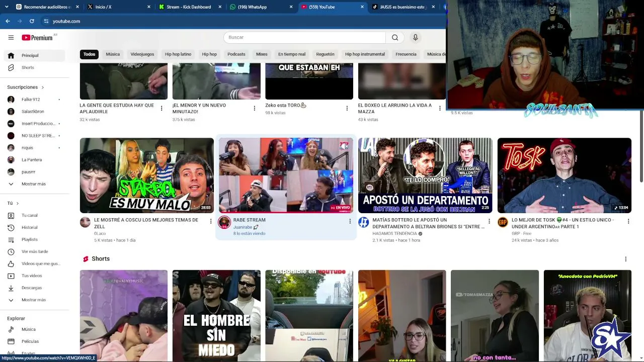Click into the Buscar search field
The height and width of the screenshot is (362, 644).
click(304, 37)
